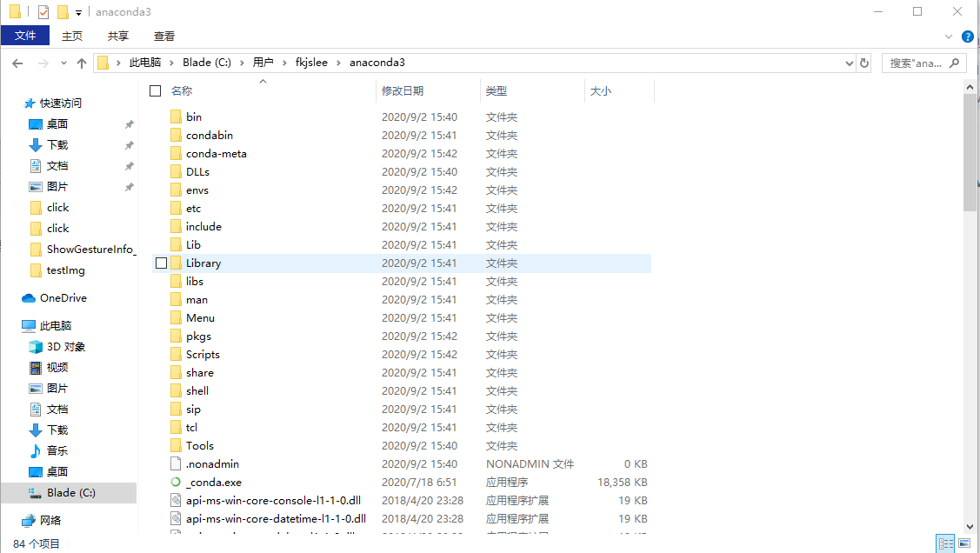This screenshot has height=553, width=980.
Task: Check the Library folder checkbox
Action: point(161,263)
